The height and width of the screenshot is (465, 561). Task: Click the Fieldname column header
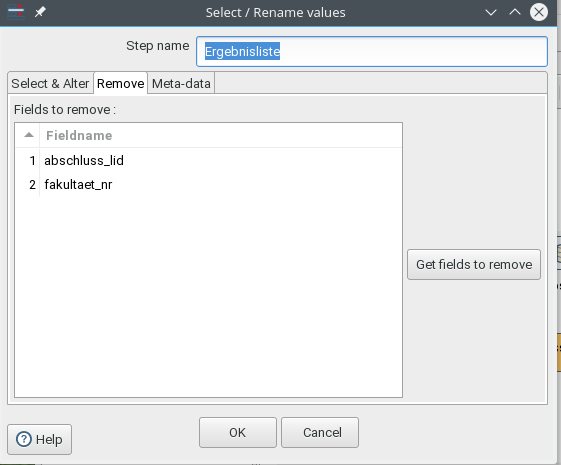221,136
